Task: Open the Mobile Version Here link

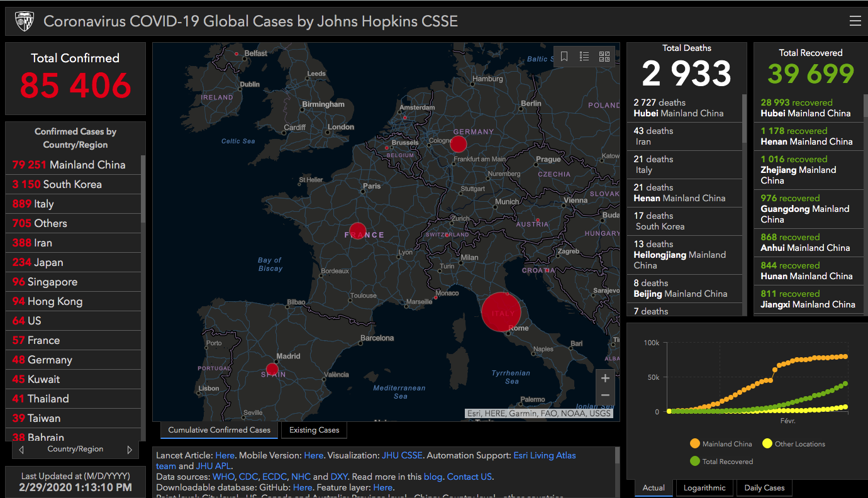Action: pos(313,455)
